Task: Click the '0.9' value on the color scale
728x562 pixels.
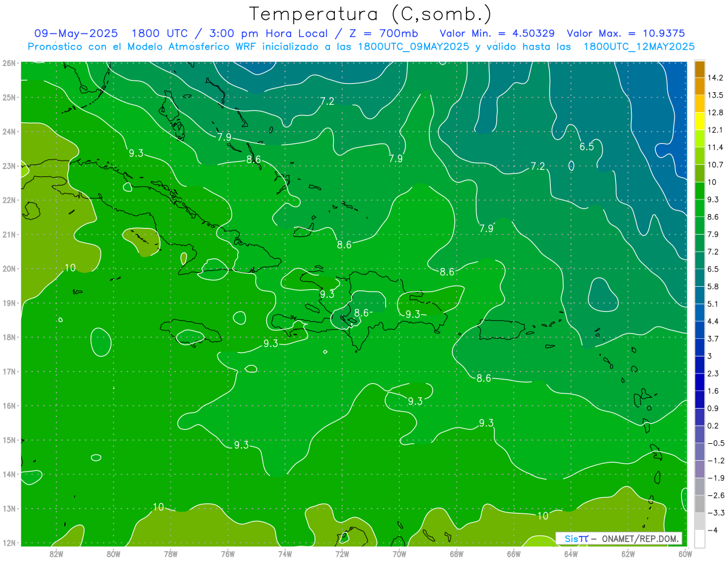Action: pos(713,408)
